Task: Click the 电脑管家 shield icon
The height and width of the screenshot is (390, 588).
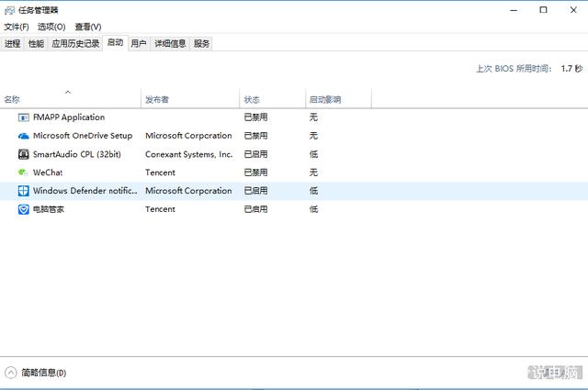Action: pos(23,209)
